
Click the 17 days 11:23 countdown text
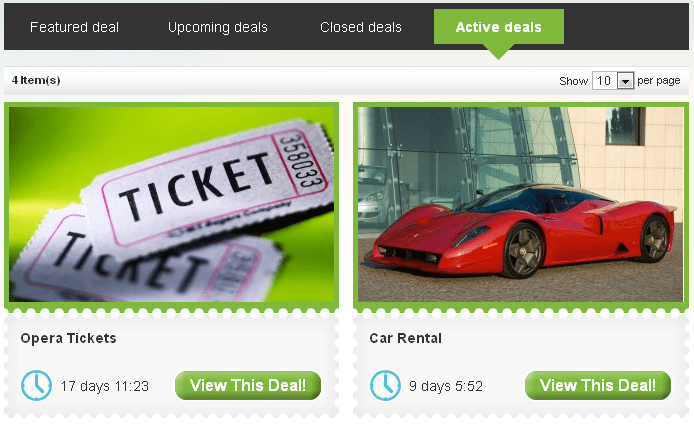[x=104, y=386]
